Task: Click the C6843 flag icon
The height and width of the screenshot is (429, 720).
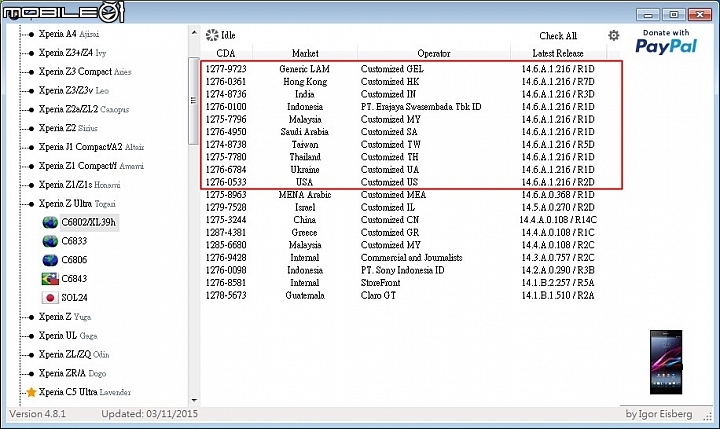Action: pos(50,279)
